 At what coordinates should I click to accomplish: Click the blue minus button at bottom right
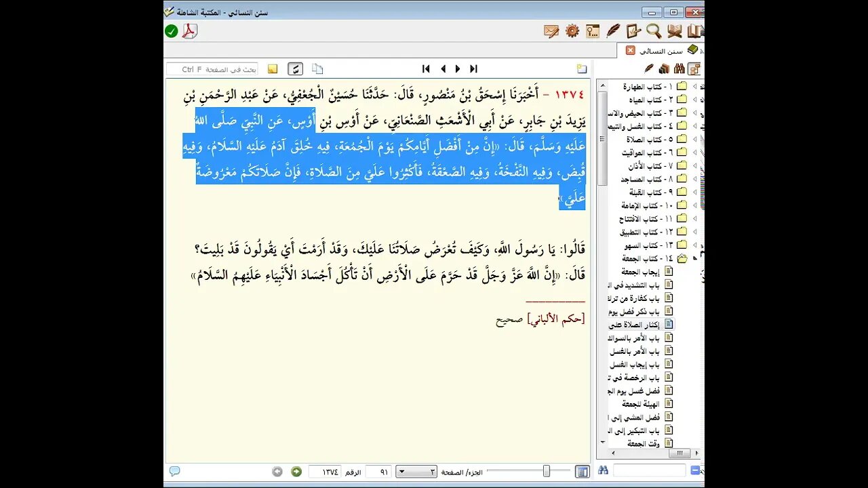point(695,470)
